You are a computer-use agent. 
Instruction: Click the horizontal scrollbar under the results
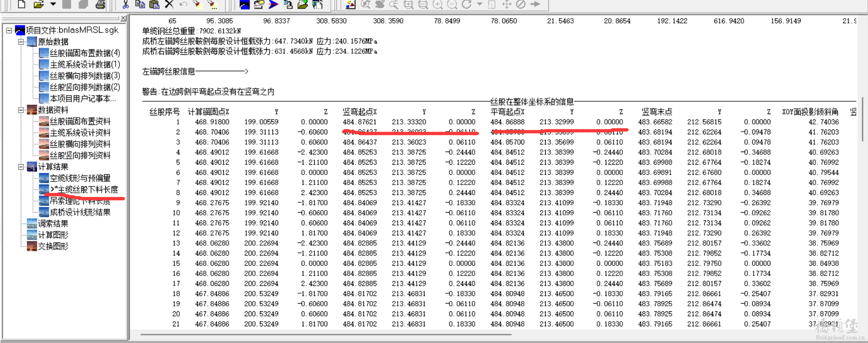pyautogui.click(x=325, y=334)
